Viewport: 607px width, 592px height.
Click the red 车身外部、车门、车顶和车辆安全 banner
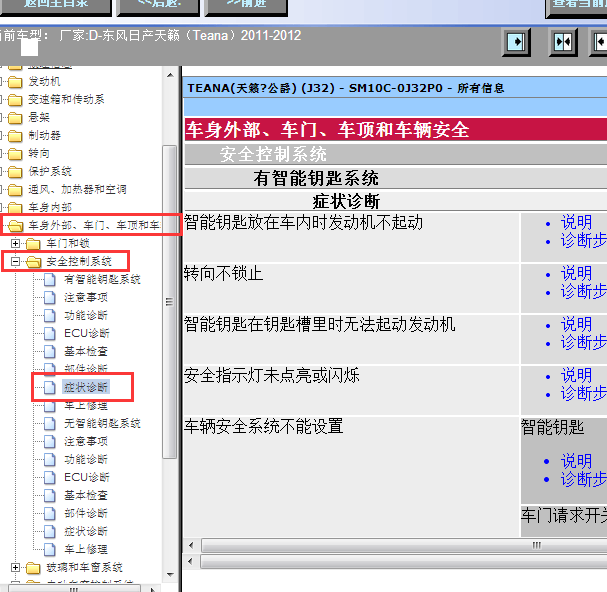(x=396, y=130)
